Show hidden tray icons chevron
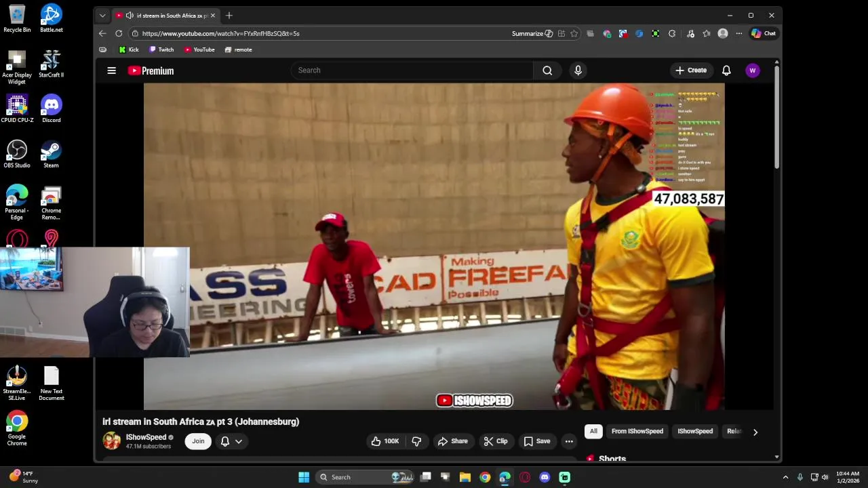Screen dimensions: 868x488 point(785,477)
